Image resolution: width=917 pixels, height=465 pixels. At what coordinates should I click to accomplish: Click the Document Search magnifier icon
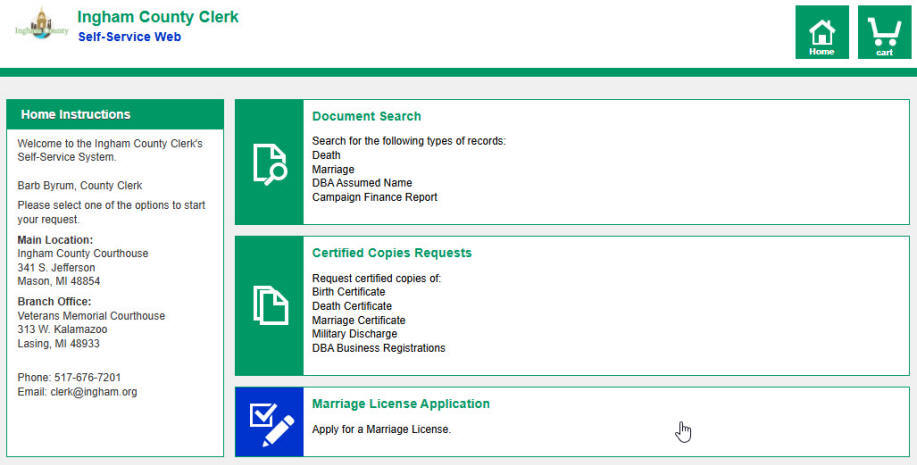pos(269,163)
